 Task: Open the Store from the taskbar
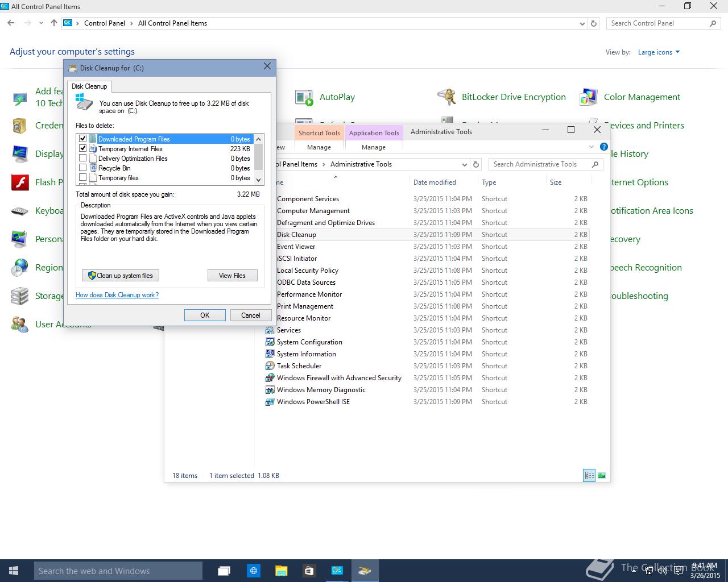309,571
